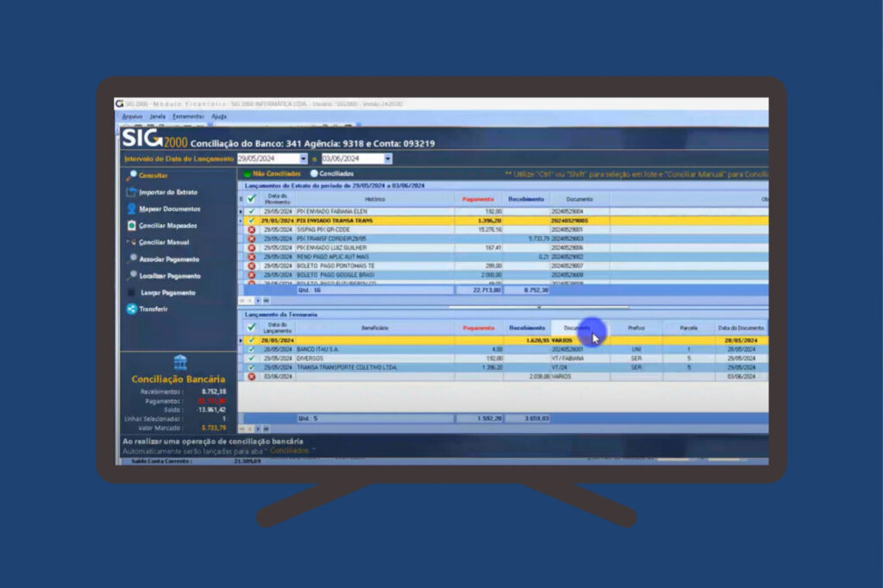Click the red X icon on PIX TRANSF CORDEIR row
Screen dimensions: 883x588
(x=252, y=239)
